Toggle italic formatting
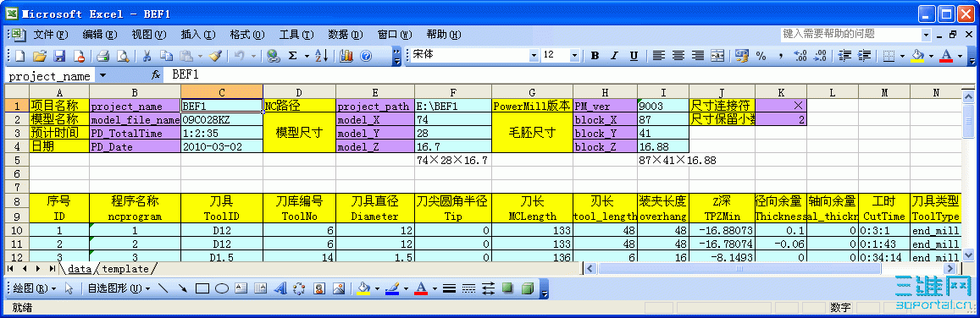Image resolution: width=980 pixels, height=318 pixels. (614, 56)
